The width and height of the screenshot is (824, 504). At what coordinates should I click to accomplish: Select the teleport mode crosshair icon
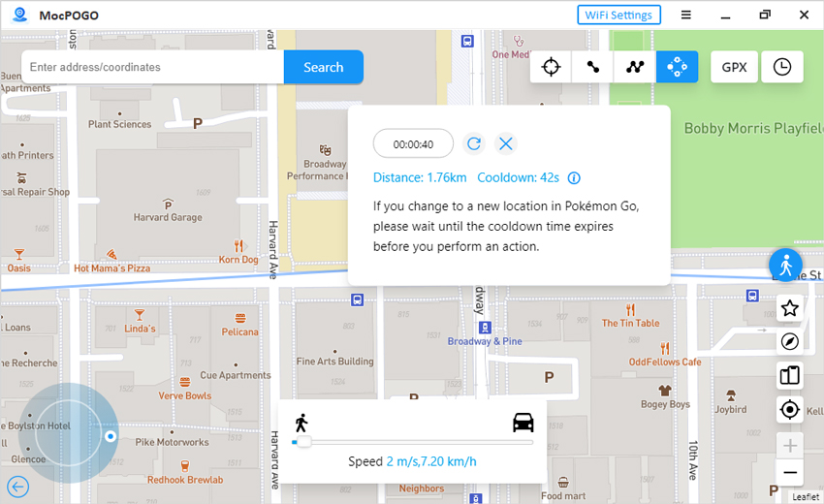[x=551, y=67]
